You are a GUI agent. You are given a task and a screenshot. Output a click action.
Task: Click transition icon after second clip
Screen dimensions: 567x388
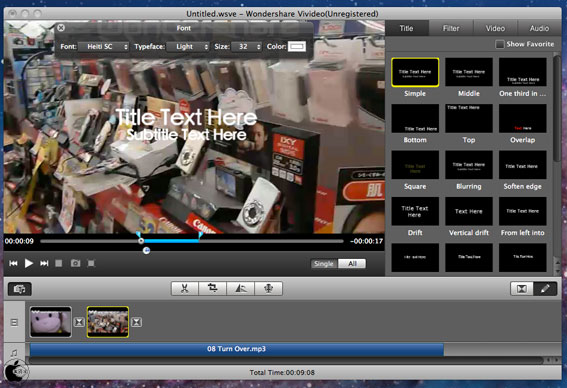coord(136,322)
